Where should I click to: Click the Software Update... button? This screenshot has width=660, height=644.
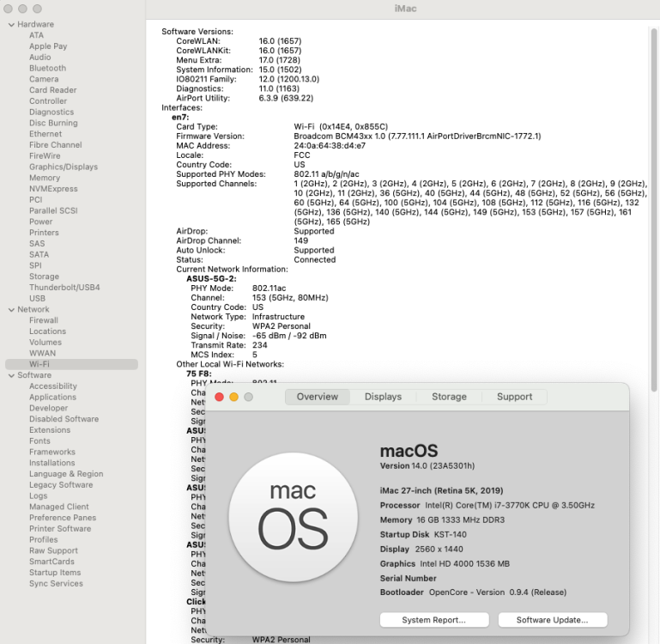tap(552, 620)
